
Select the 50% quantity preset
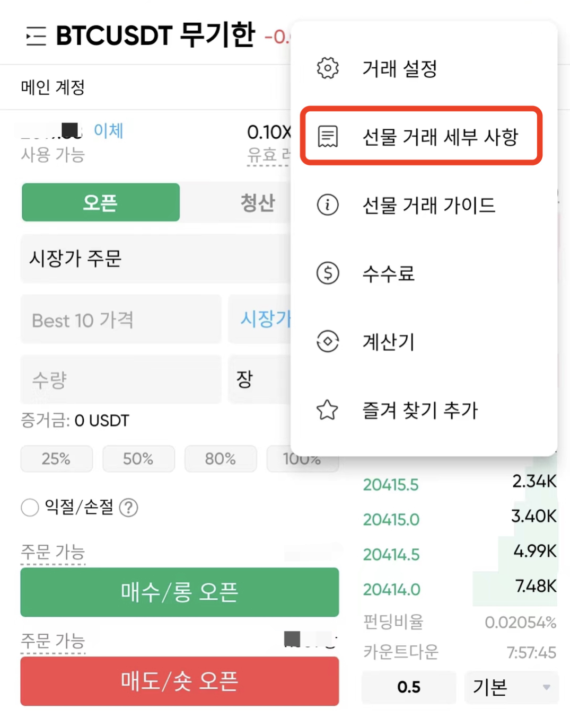(x=138, y=458)
